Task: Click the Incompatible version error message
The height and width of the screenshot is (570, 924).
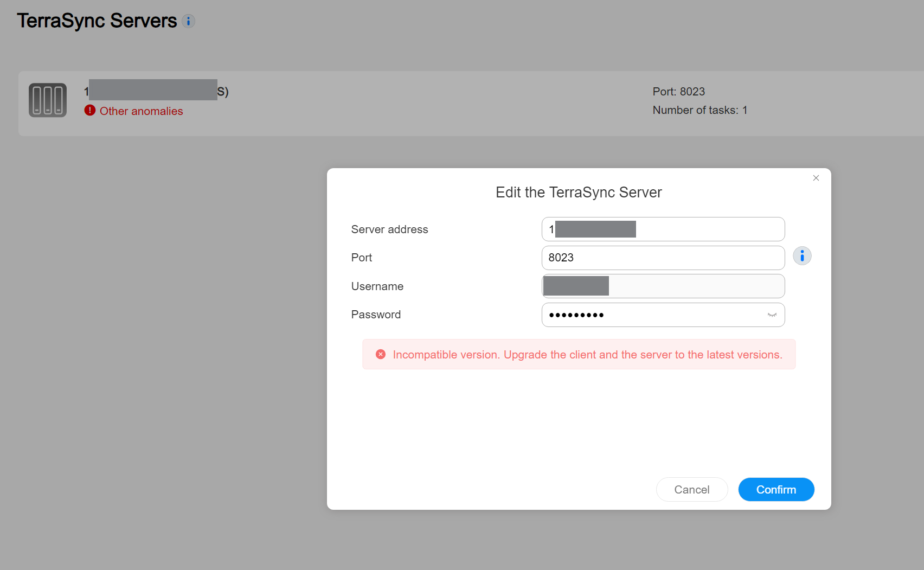Action: (x=588, y=355)
